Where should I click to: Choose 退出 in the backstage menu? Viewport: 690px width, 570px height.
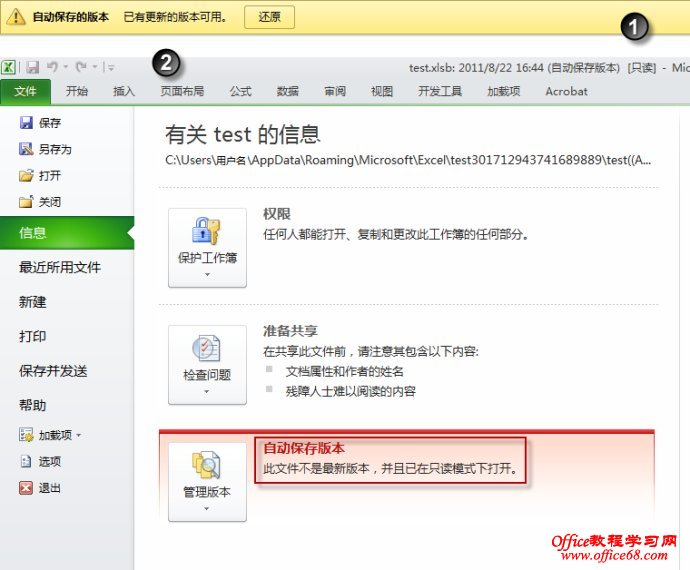click(x=50, y=488)
